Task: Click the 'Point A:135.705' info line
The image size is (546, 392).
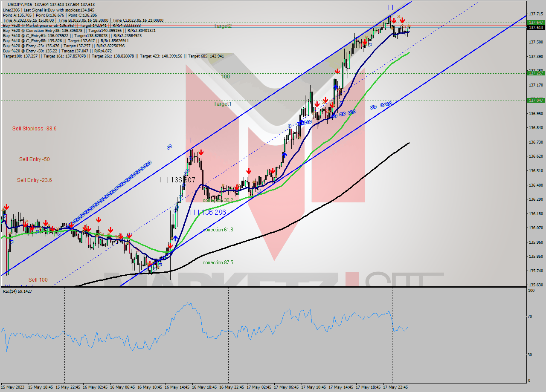Action: (x=50, y=15)
